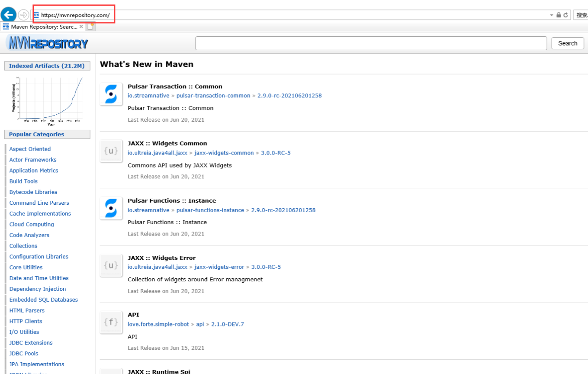Open io.streamnative group in Pulsar Transaction row
The width and height of the screenshot is (588, 374).
148,96
